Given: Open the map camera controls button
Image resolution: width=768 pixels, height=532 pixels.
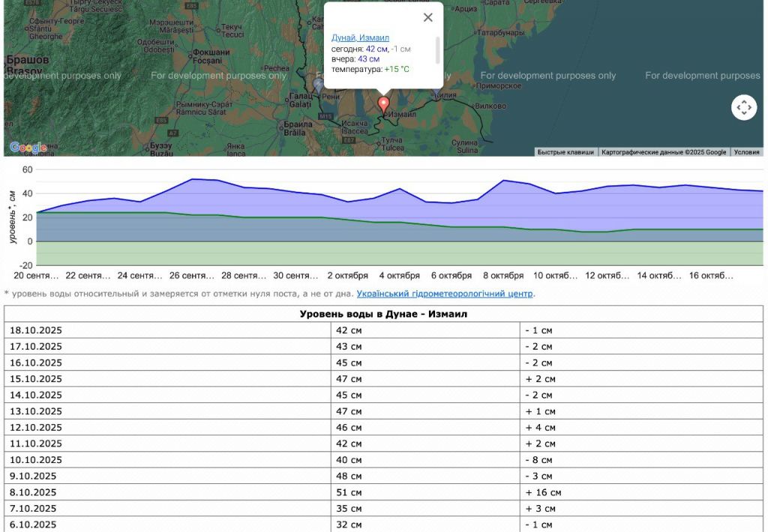Looking at the screenshot, I should click(743, 108).
